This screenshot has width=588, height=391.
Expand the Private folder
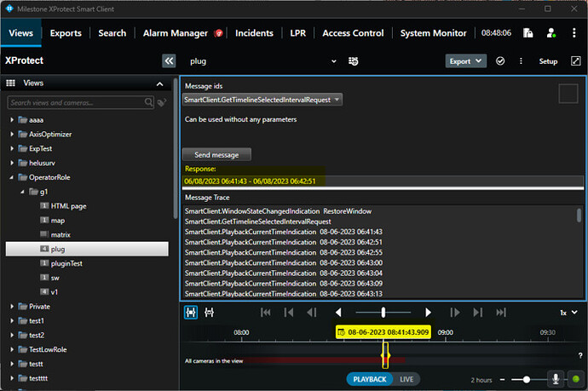coord(12,307)
